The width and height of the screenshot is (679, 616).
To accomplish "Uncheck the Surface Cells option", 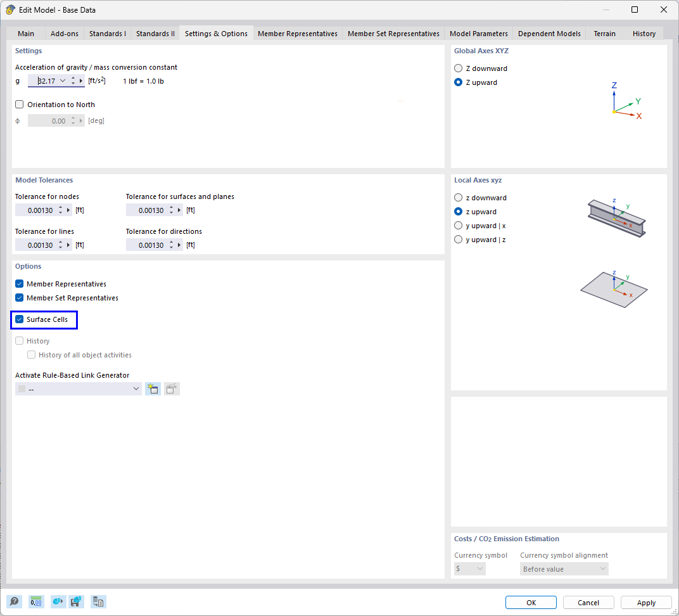I will tap(19, 319).
